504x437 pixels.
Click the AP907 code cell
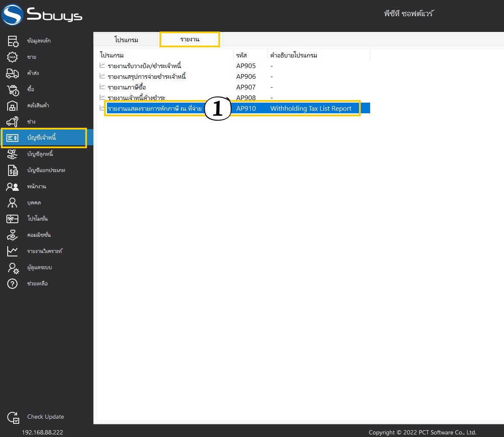246,87
